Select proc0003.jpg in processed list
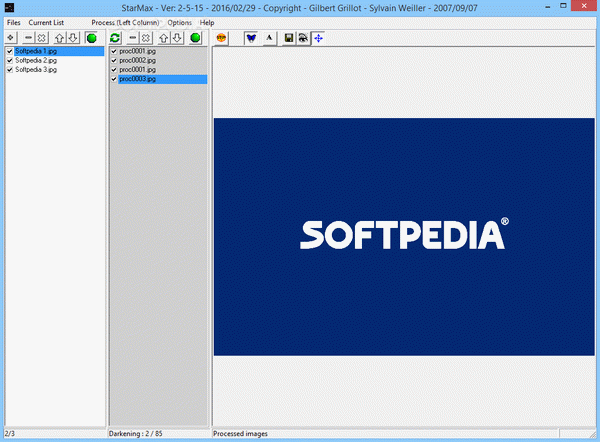The height and width of the screenshot is (442, 600). click(x=137, y=79)
